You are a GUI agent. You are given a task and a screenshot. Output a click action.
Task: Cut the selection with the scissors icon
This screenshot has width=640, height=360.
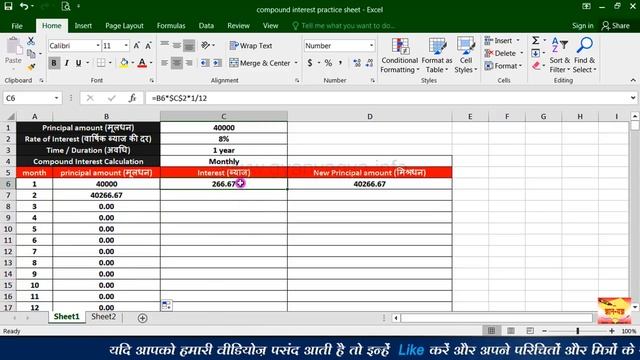31,40
